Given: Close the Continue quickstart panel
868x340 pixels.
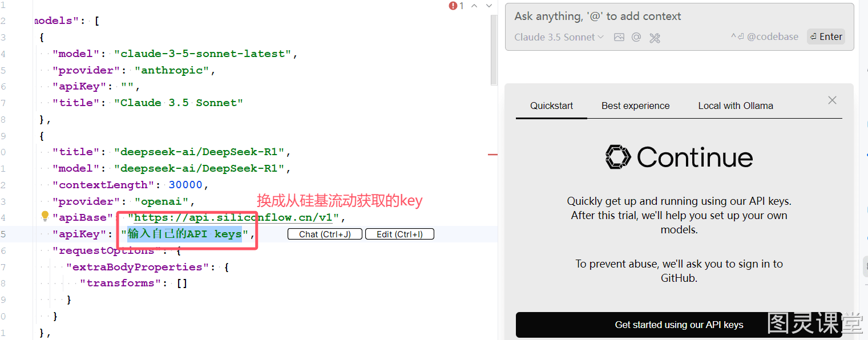Looking at the screenshot, I should [832, 100].
